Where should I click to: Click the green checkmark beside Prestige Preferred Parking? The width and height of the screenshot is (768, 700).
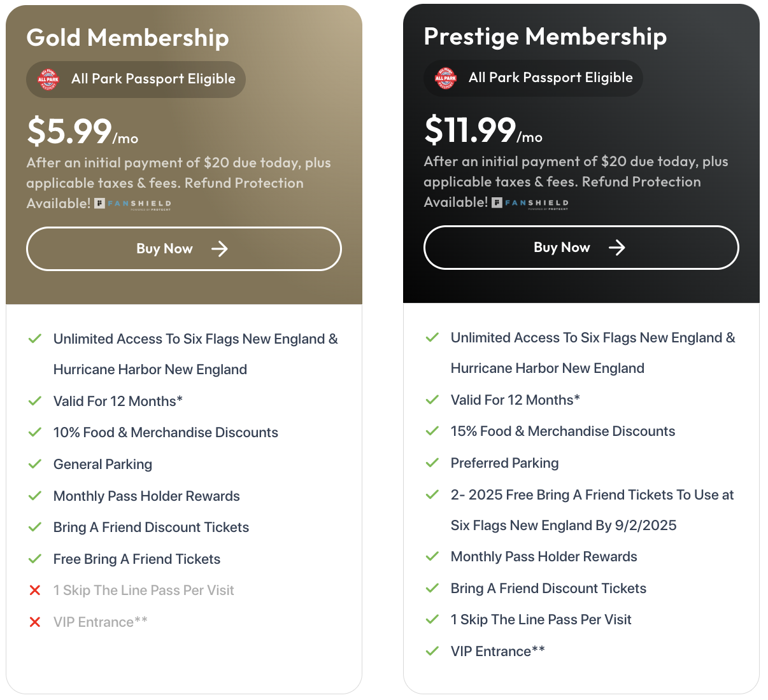tap(432, 463)
